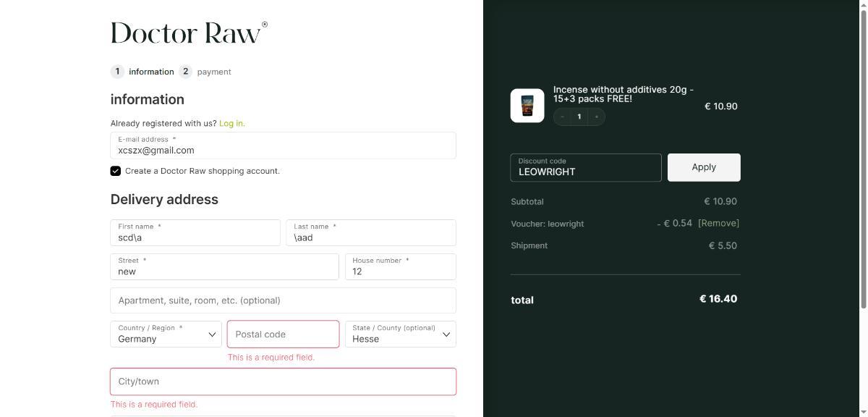The image size is (868, 417).
Task: Focus the Postal code field
Action: click(283, 334)
